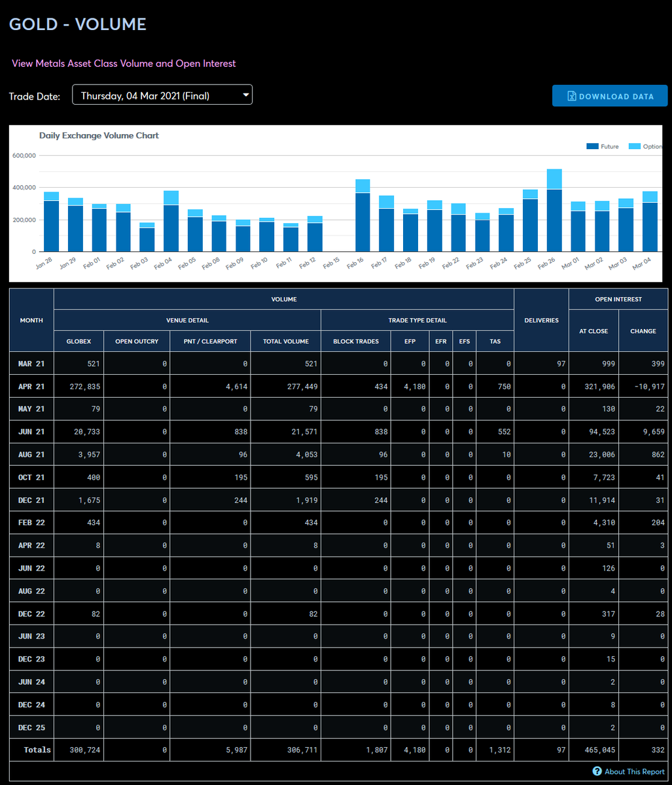672x785 pixels.
Task: Select the JUN 21 row label
Action: [31, 432]
